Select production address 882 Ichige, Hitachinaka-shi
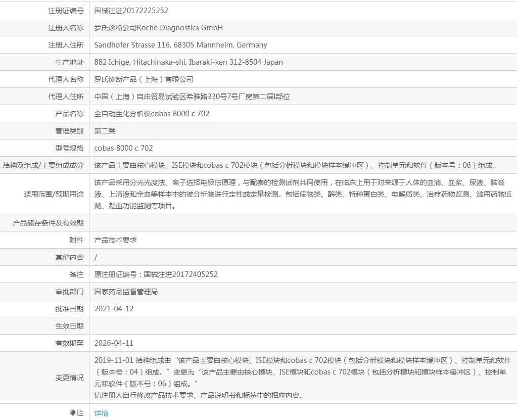Viewport: 517px width, 420px height. (x=189, y=62)
